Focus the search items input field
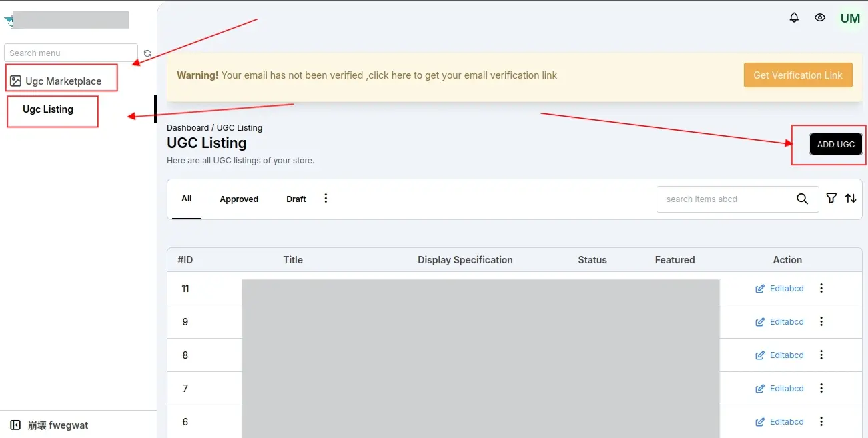The image size is (868, 438). click(726, 199)
